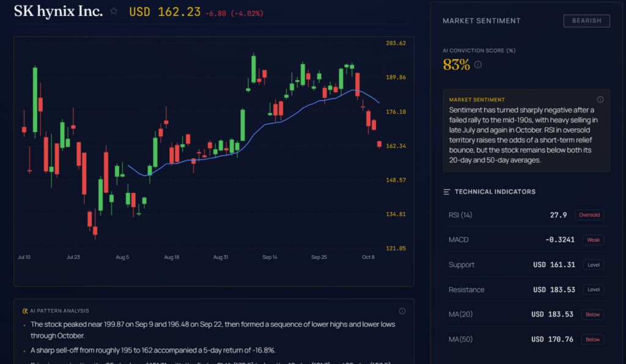626x364 pixels.
Task: Click the Aug 31 date axis label
Action: pos(221,257)
